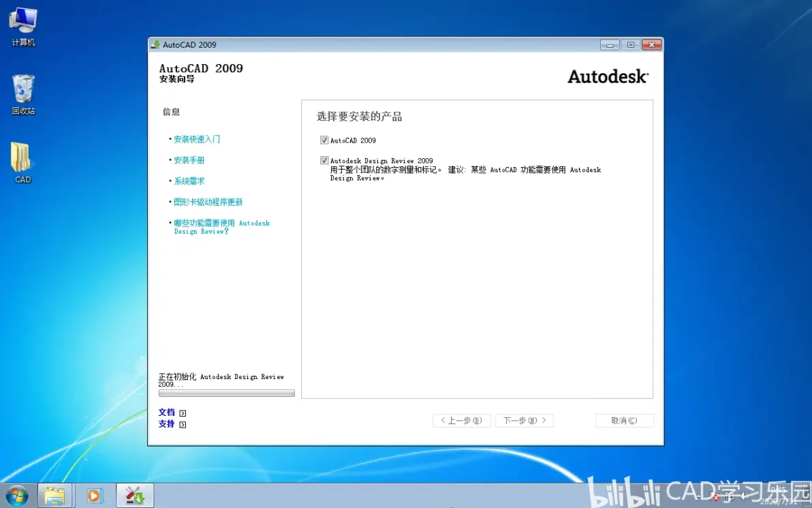Viewport: 812px width, 508px height.
Task: Click the 支持 link
Action: (x=166, y=424)
